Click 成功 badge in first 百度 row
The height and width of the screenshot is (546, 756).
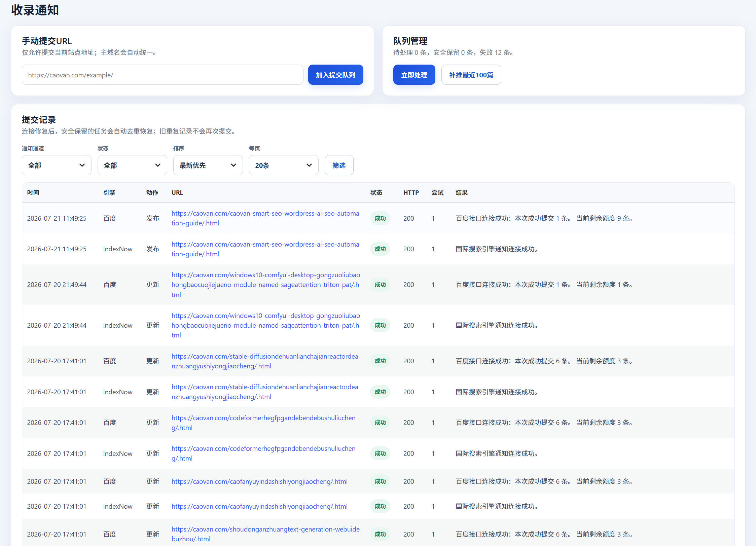click(x=380, y=218)
